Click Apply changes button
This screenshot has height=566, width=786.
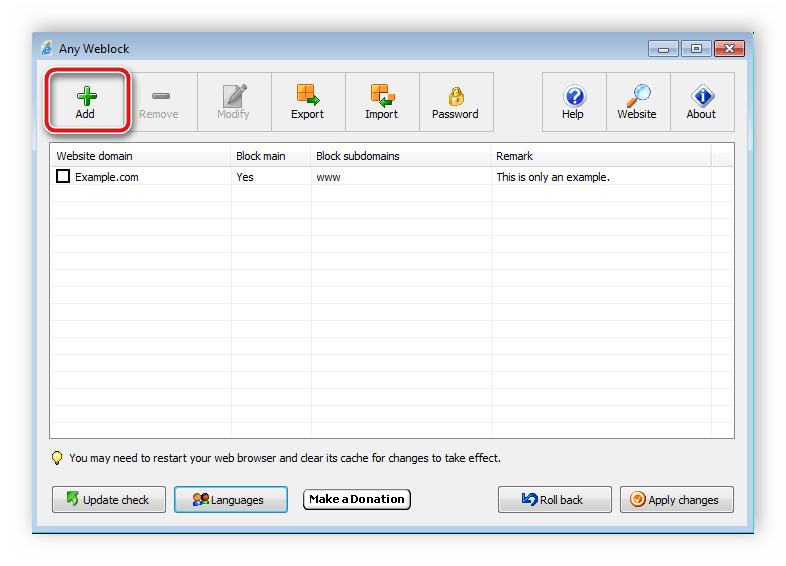[x=677, y=499]
